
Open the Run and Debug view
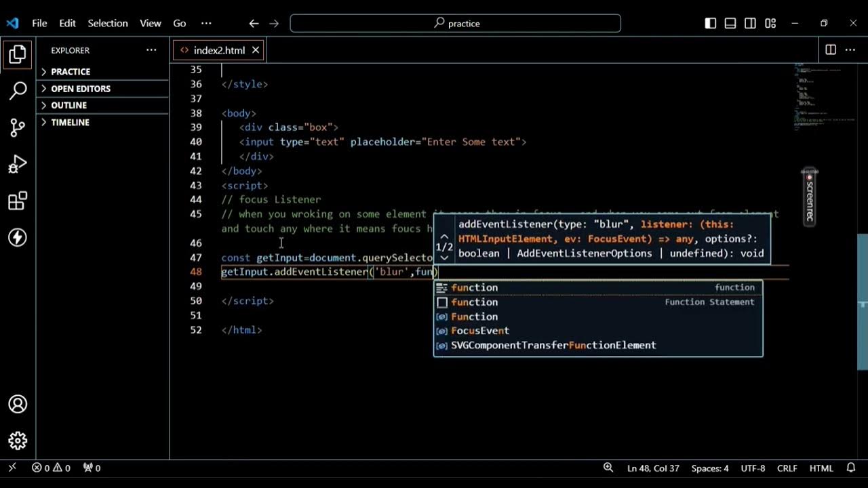[18, 164]
